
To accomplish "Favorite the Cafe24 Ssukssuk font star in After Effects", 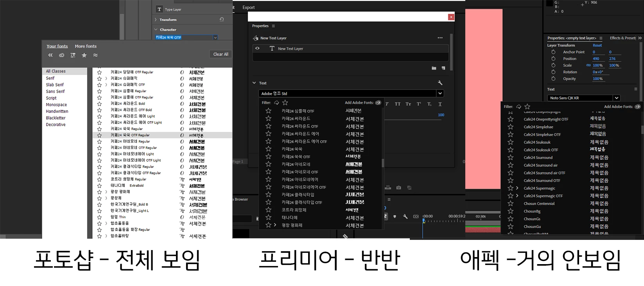I will (510, 142).
